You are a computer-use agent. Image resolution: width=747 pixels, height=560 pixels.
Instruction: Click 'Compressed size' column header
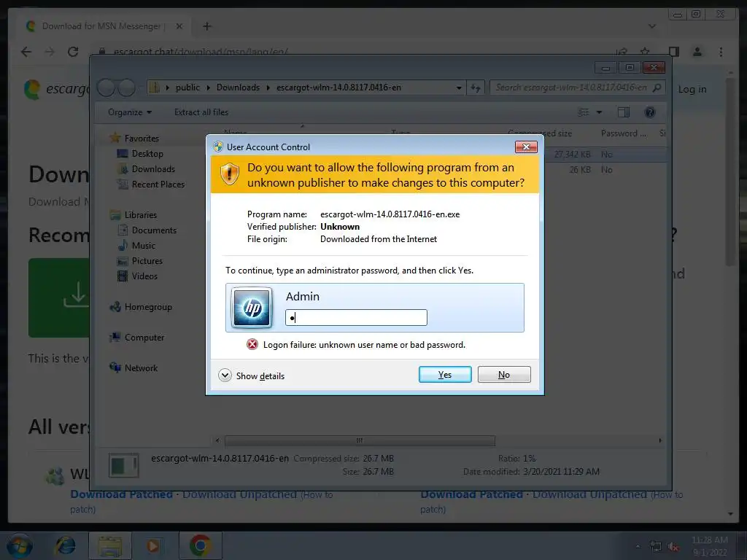click(x=540, y=133)
